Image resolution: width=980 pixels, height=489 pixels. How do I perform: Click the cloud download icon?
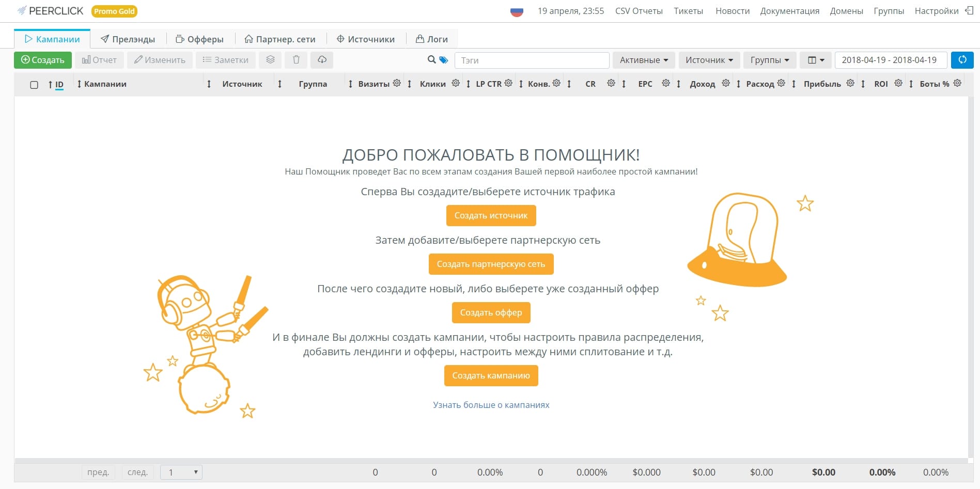(x=322, y=60)
